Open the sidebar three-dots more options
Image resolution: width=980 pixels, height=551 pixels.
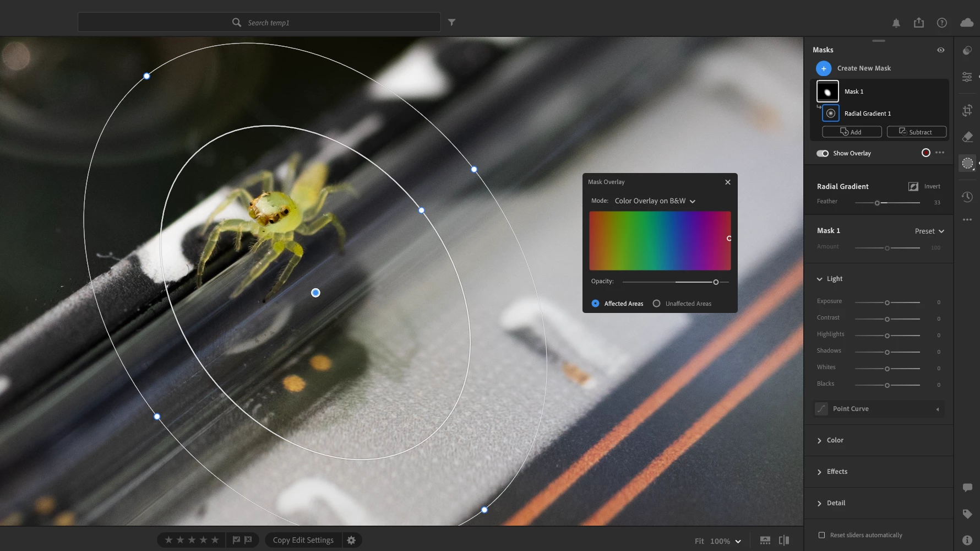(x=967, y=219)
